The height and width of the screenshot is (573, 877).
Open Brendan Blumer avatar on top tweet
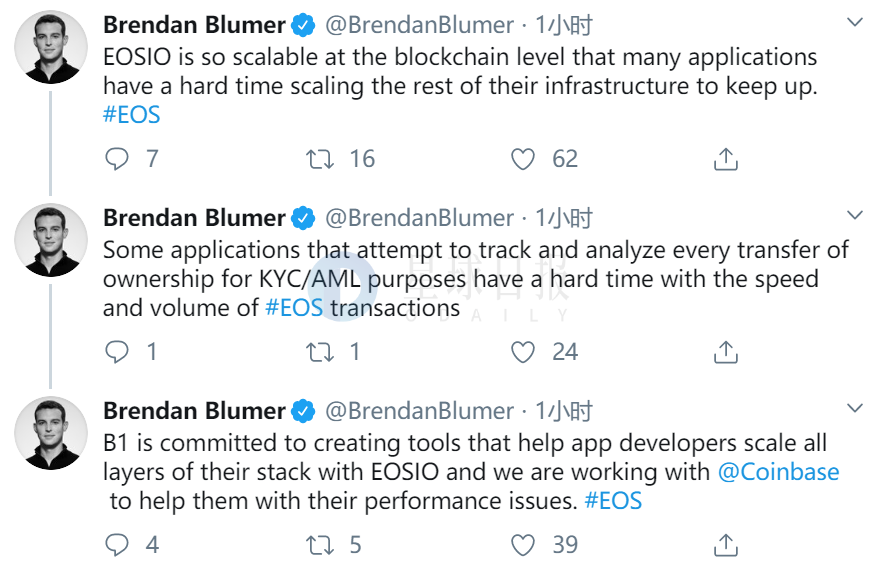(51, 47)
